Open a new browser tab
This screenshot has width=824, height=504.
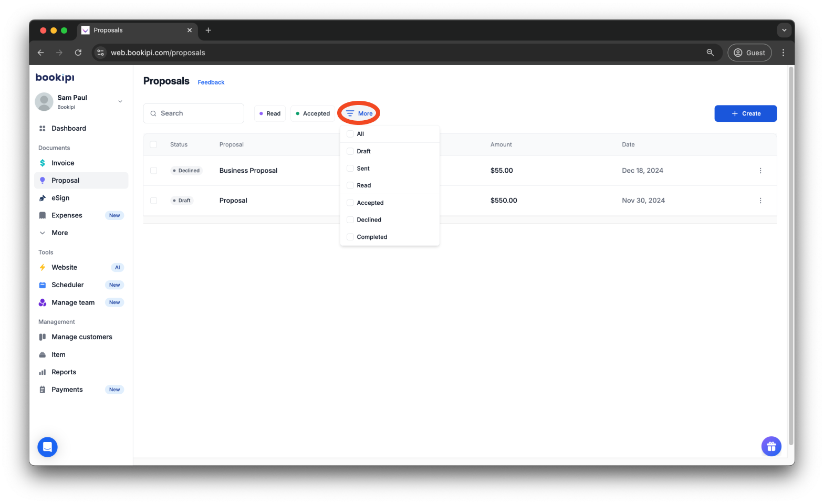click(x=208, y=30)
